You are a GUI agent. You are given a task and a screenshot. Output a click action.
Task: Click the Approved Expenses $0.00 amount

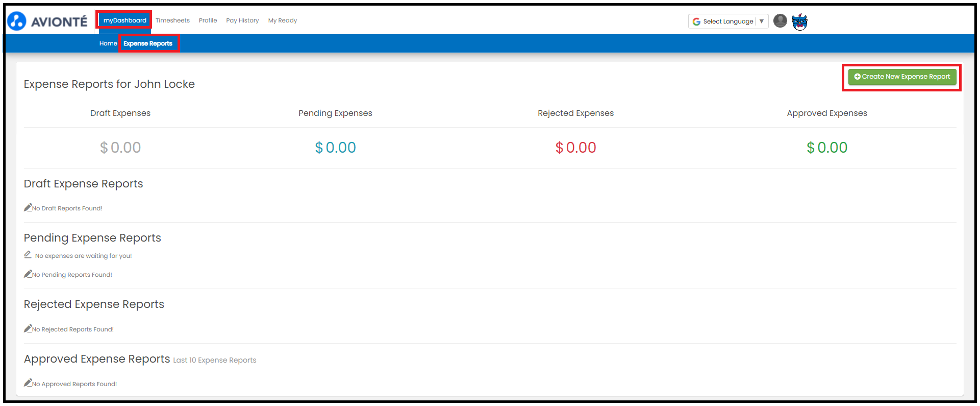pyautogui.click(x=827, y=148)
